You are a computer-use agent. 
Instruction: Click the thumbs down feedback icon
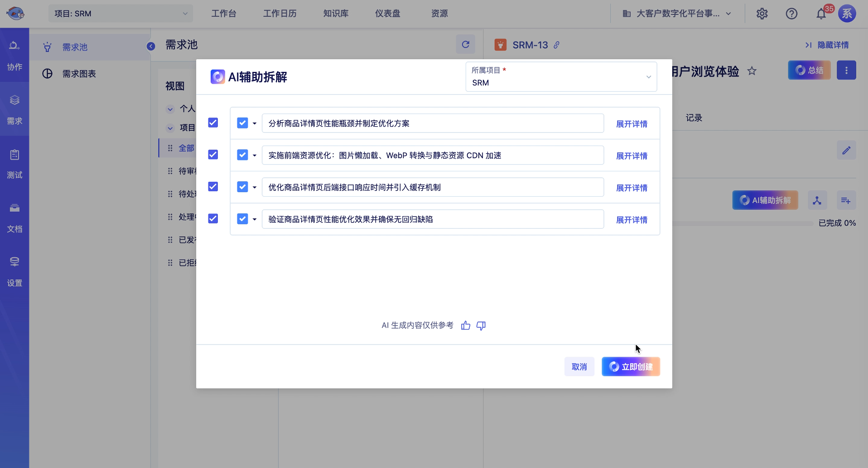click(481, 326)
